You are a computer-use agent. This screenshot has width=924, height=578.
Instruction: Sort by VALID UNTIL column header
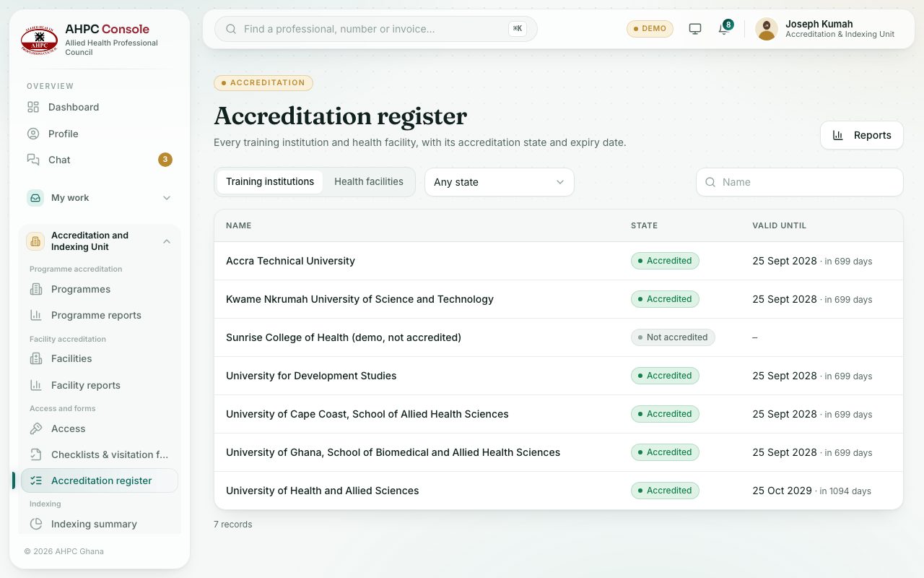click(780, 225)
